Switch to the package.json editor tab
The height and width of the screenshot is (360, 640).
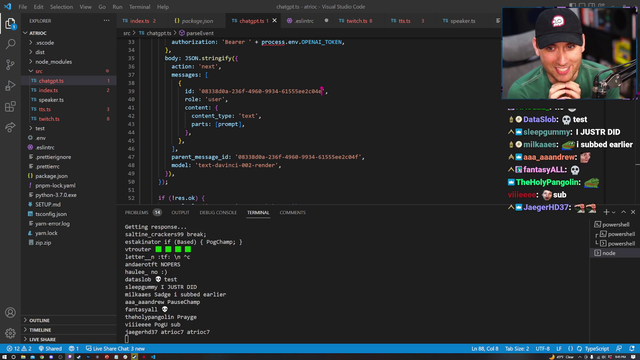coord(197,20)
